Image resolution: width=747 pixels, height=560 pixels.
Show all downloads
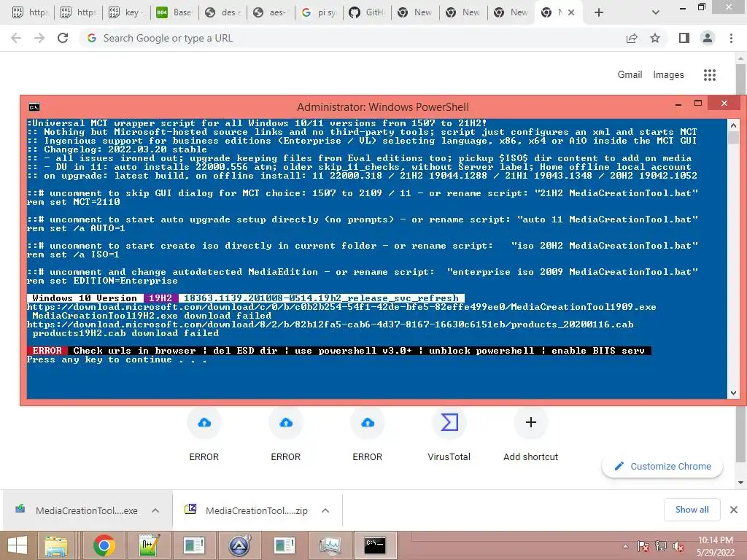(692, 510)
